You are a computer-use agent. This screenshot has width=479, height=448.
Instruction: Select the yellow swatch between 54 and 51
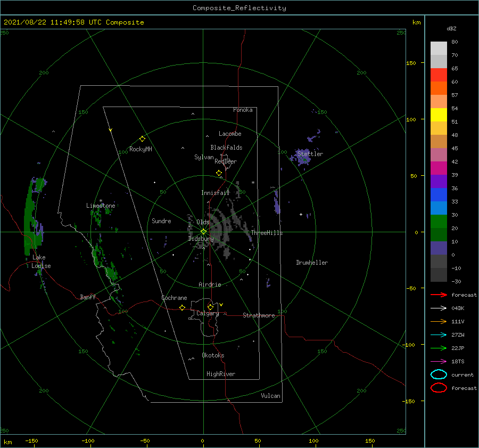pyautogui.click(x=439, y=115)
